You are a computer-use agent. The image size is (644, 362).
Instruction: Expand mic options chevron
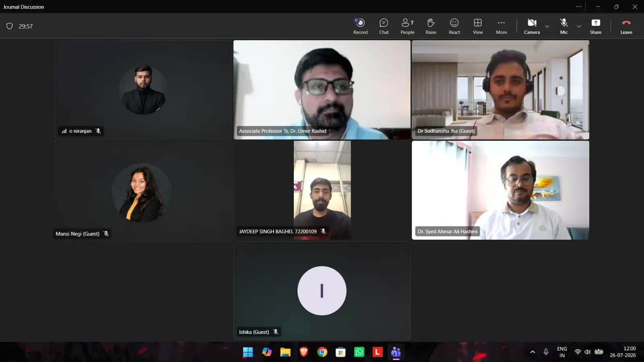579,26
